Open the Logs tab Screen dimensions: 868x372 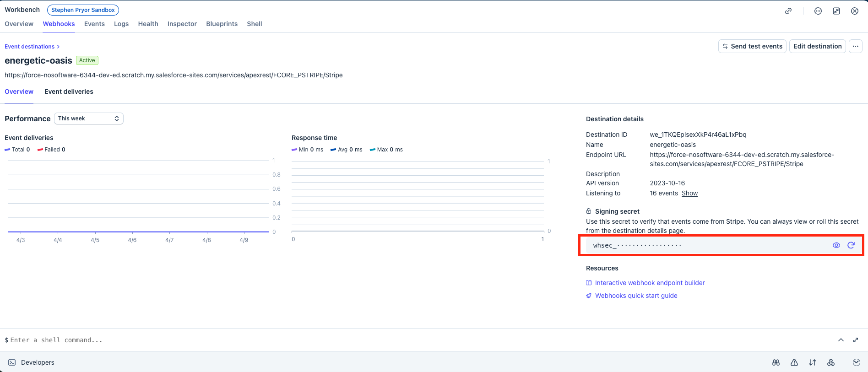click(121, 24)
